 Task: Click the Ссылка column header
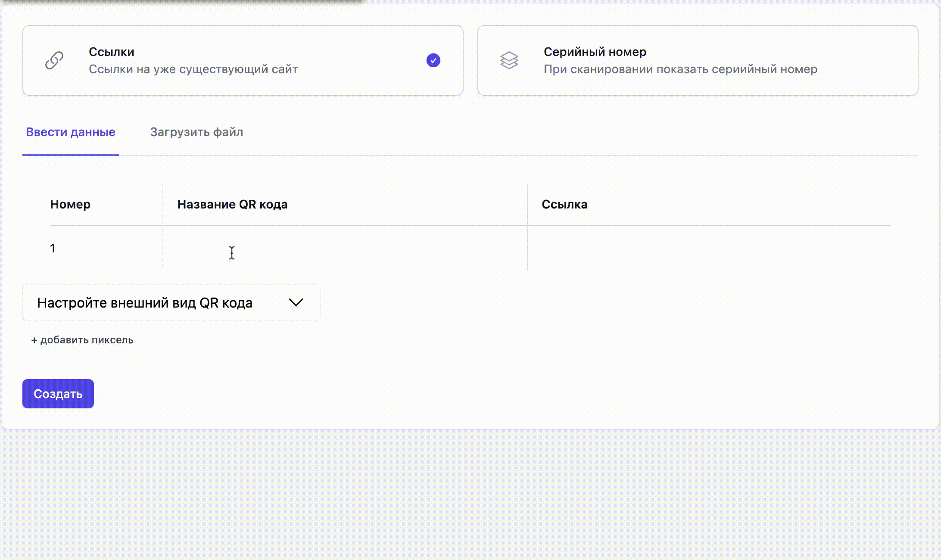[564, 204]
